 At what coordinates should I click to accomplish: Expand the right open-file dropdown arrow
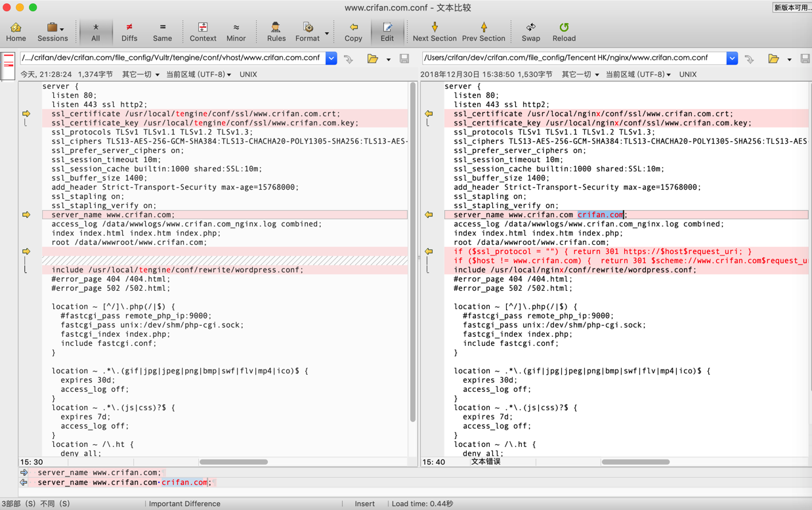[x=789, y=60]
